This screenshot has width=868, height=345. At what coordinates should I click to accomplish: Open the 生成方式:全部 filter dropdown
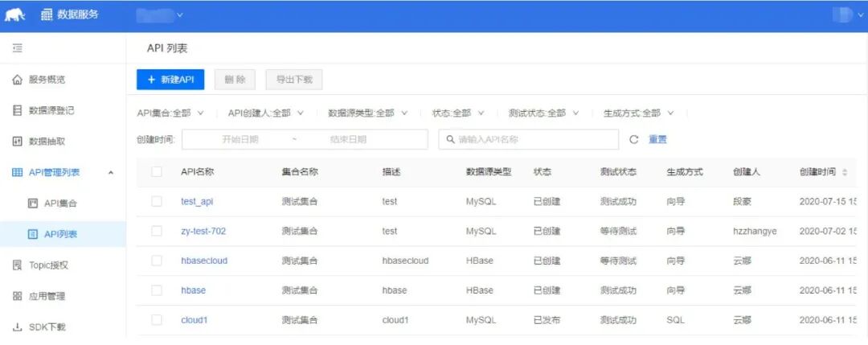[x=638, y=113]
